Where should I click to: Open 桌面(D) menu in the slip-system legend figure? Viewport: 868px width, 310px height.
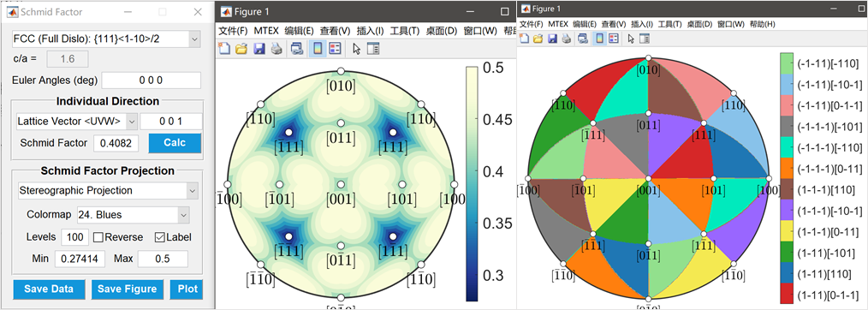coord(699,24)
